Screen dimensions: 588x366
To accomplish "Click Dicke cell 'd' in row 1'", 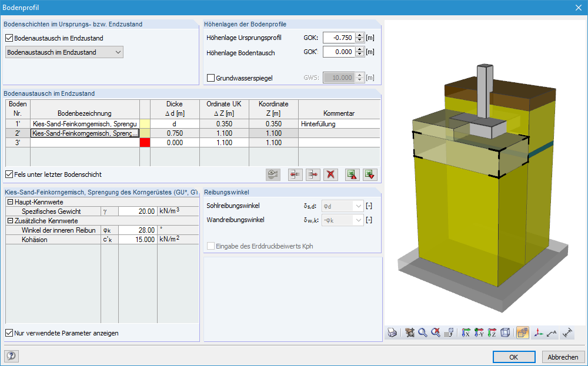I will 175,123.
